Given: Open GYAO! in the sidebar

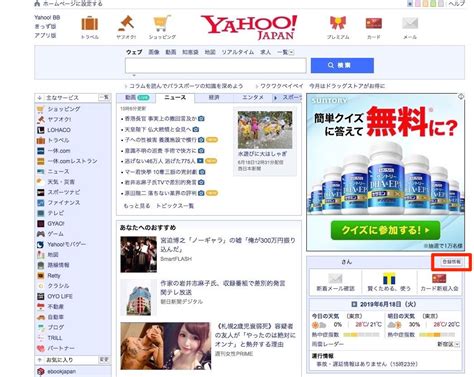Looking at the screenshot, I should coord(56,223).
